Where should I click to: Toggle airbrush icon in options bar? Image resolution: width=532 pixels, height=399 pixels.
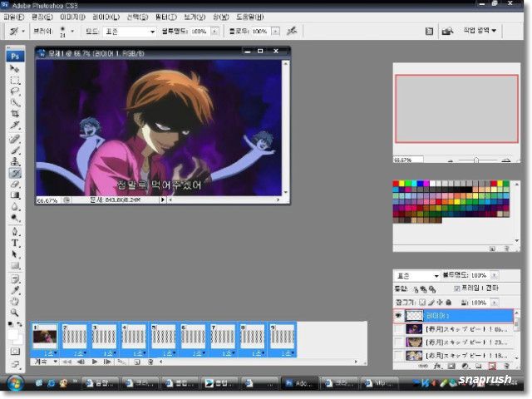pos(292,32)
